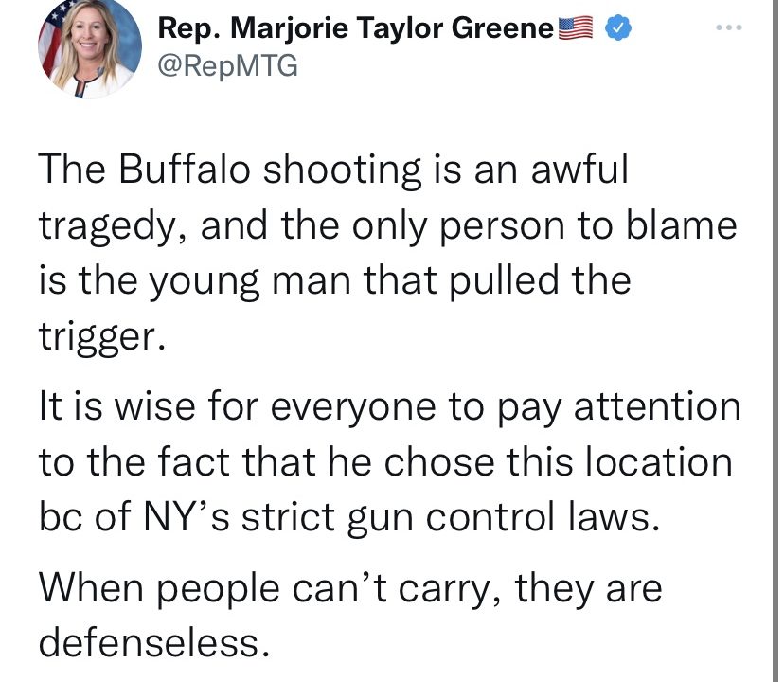The width and height of the screenshot is (784, 682).
Task: Click "NY's" in the tweet text
Action: coord(187,516)
